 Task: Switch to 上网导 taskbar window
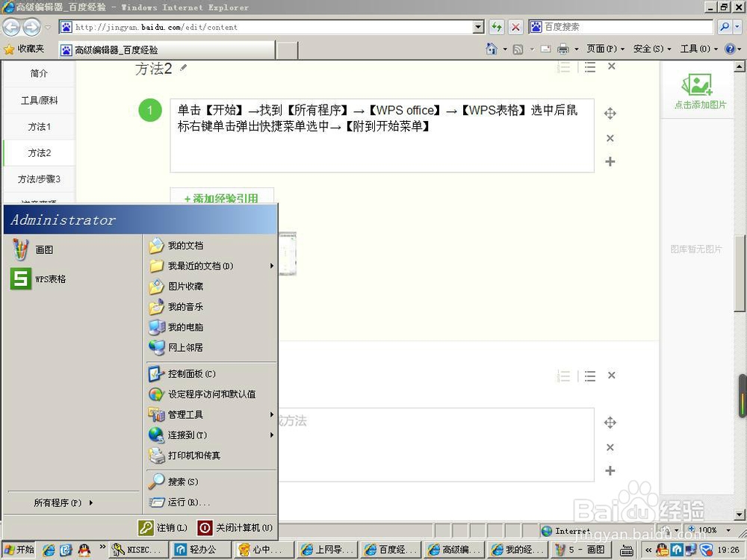point(327,550)
